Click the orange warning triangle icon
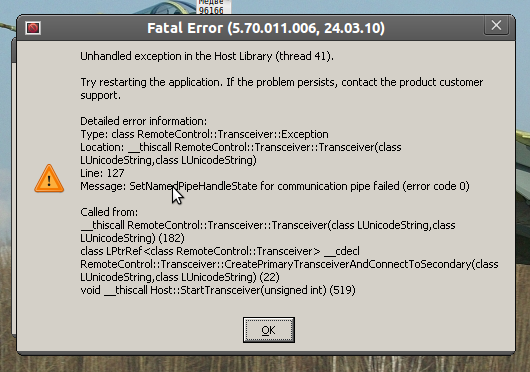The image size is (530, 372). 49,179
